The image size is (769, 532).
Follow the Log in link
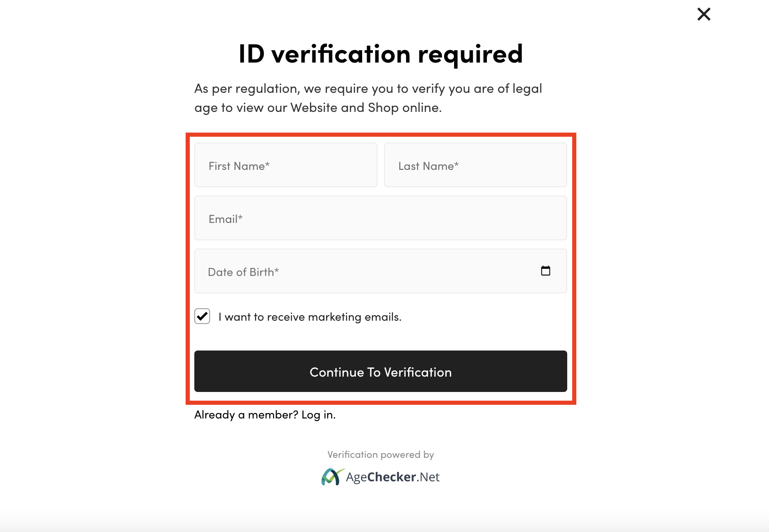319,415
